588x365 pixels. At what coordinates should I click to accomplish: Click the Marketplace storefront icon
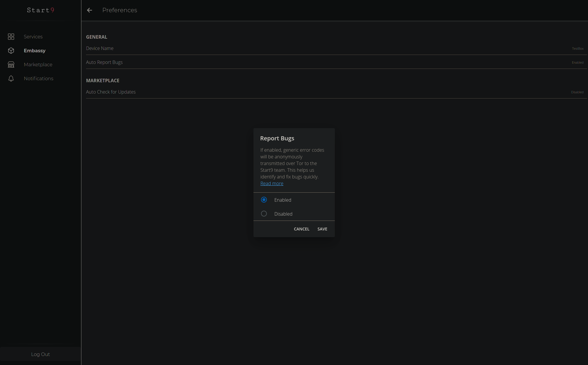pos(11,65)
